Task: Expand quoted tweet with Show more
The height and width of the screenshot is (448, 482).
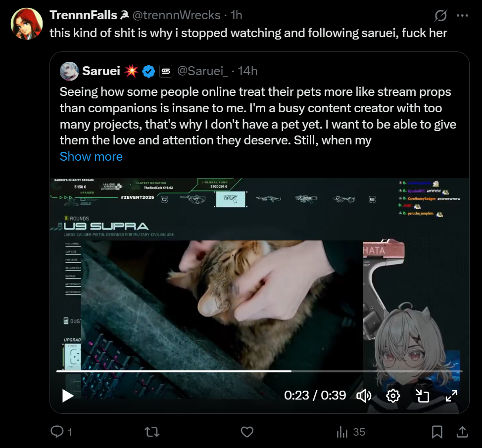Action: 91,157
